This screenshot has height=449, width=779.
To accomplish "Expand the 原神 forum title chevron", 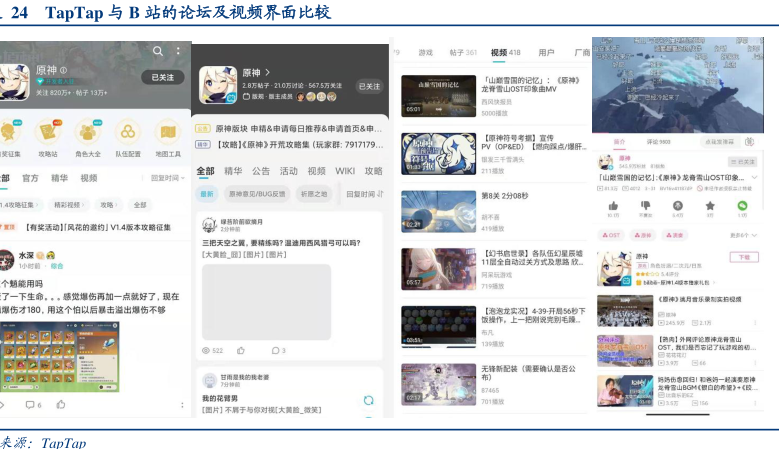I will pos(268,73).
